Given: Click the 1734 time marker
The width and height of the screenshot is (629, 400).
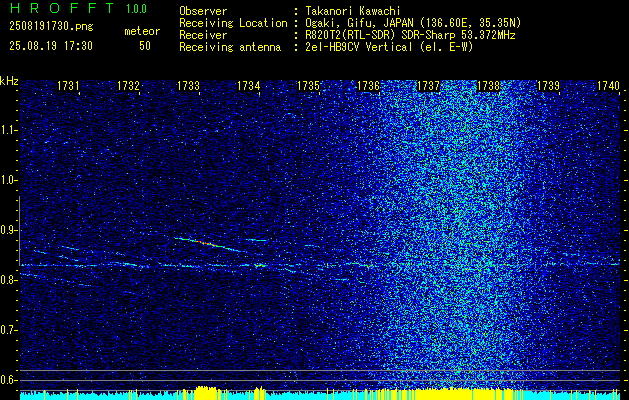Looking at the screenshot, I should tap(248, 86).
